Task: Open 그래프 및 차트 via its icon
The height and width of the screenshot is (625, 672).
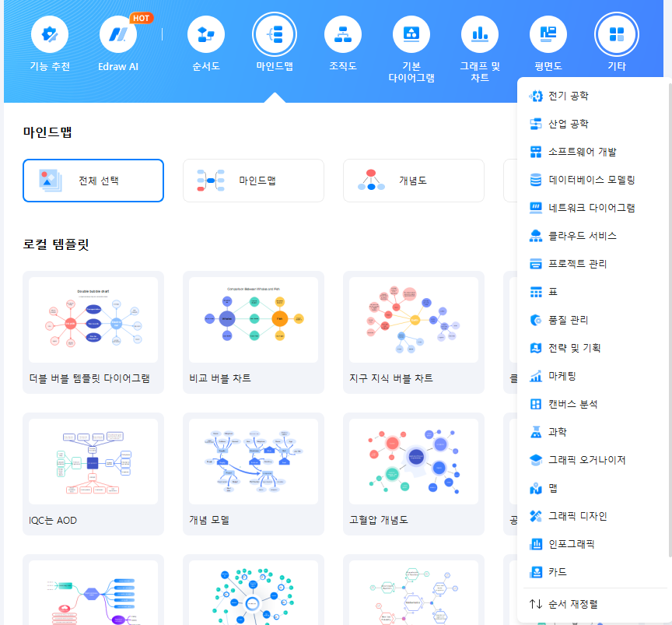Action: click(x=480, y=34)
